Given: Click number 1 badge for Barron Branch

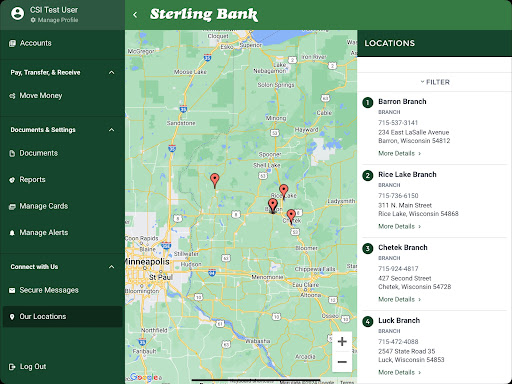Looking at the screenshot, I should point(368,102).
